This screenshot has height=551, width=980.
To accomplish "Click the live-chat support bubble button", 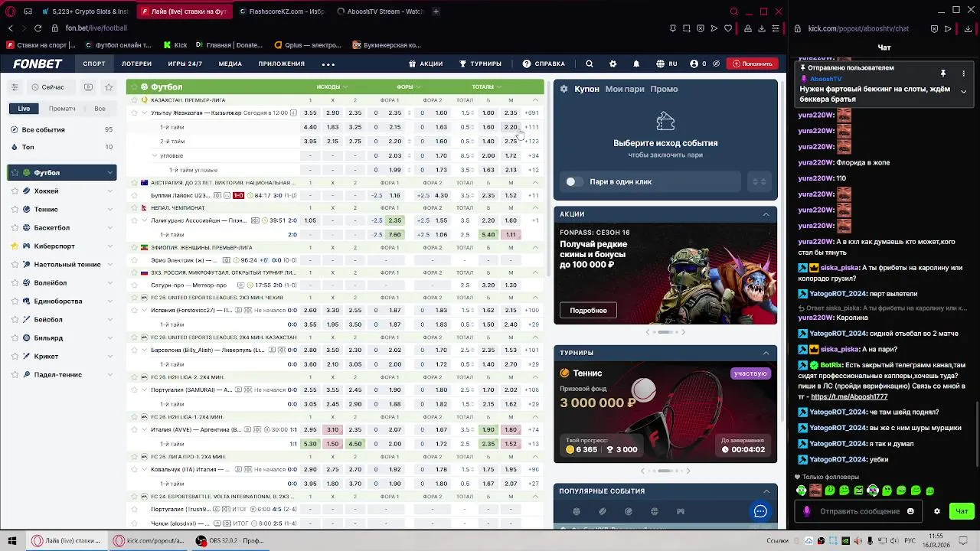I will (760, 511).
